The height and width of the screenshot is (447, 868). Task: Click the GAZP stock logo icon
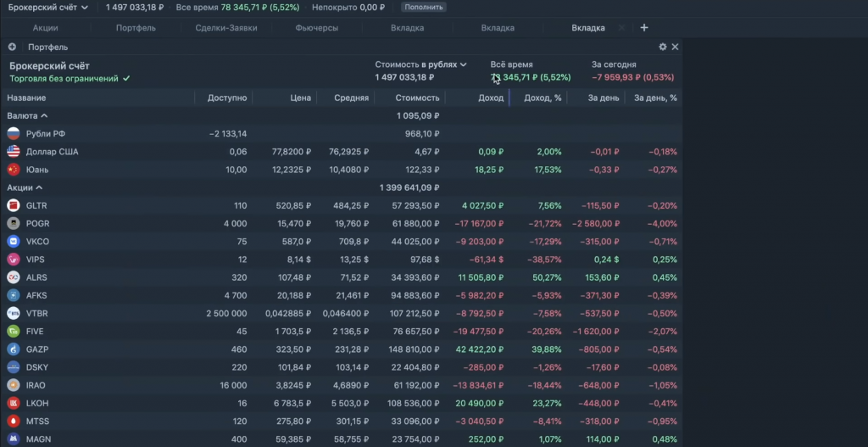[14, 349]
